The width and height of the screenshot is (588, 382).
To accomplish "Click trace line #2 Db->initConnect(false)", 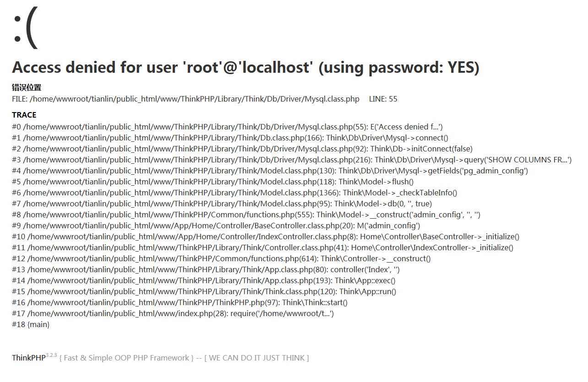I will 242,149.
